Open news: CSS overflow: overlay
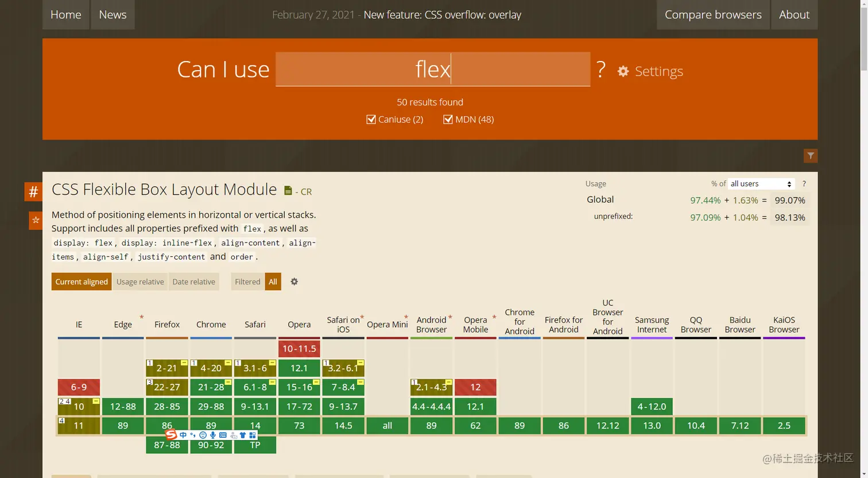The width and height of the screenshot is (868, 478). pos(442,15)
